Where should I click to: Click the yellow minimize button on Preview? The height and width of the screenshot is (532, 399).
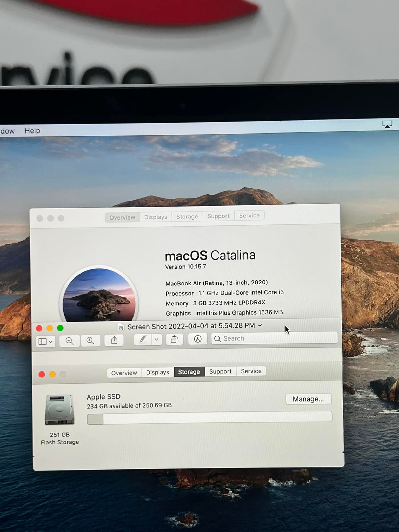pyautogui.click(x=50, y=328)
